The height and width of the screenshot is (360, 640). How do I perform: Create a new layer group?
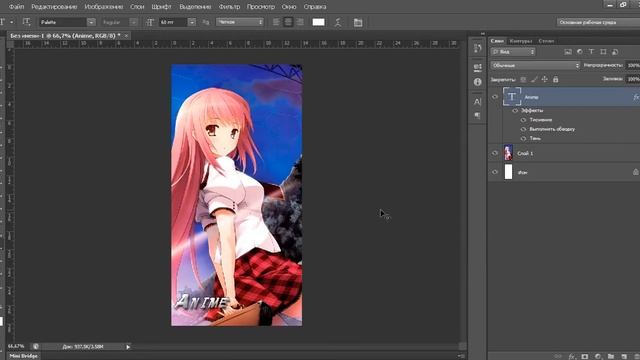611,356
